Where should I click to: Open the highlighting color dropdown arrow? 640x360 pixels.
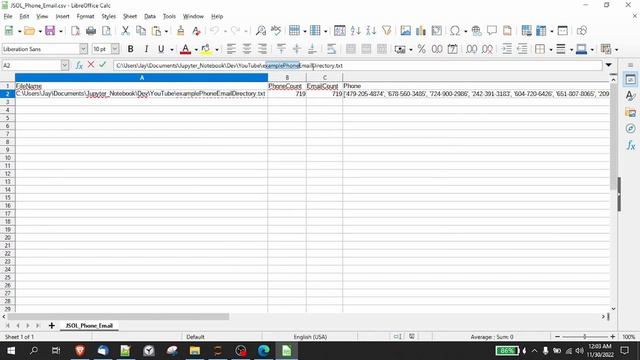pos(217,50)
